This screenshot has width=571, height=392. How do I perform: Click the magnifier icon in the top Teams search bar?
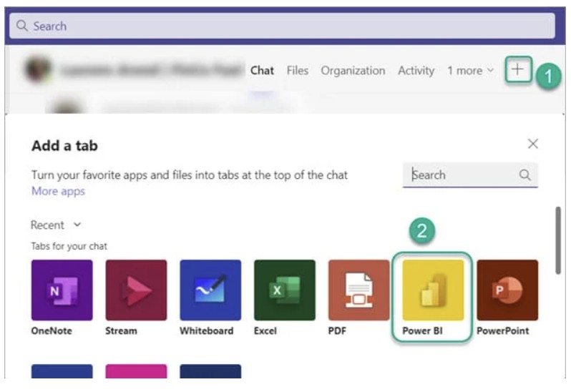click(22, 26)
